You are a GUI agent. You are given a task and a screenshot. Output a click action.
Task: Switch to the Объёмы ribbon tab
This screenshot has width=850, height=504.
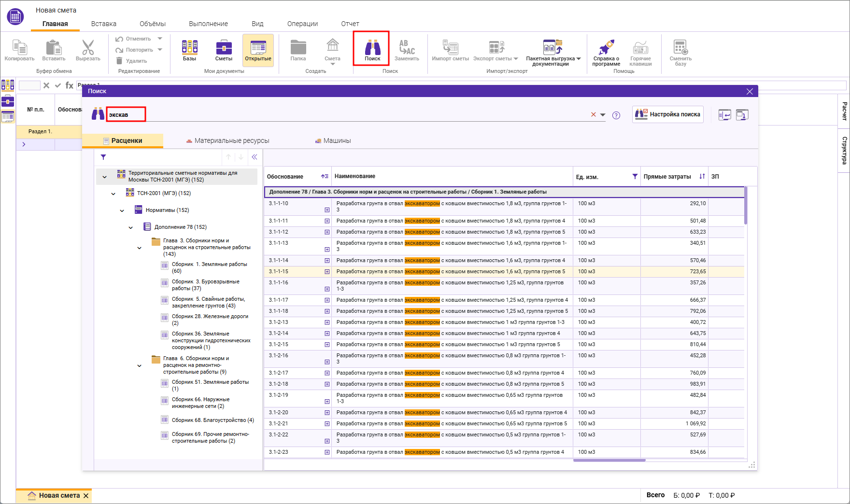[x=152, y=24]
